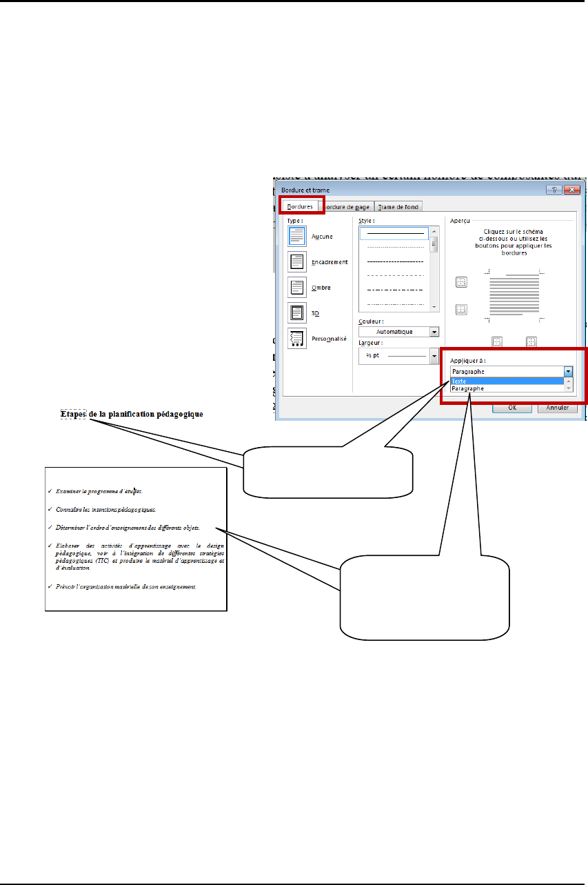Choose Texte in the Appliquer à list

pyautogui.click(x=507, y=381)
